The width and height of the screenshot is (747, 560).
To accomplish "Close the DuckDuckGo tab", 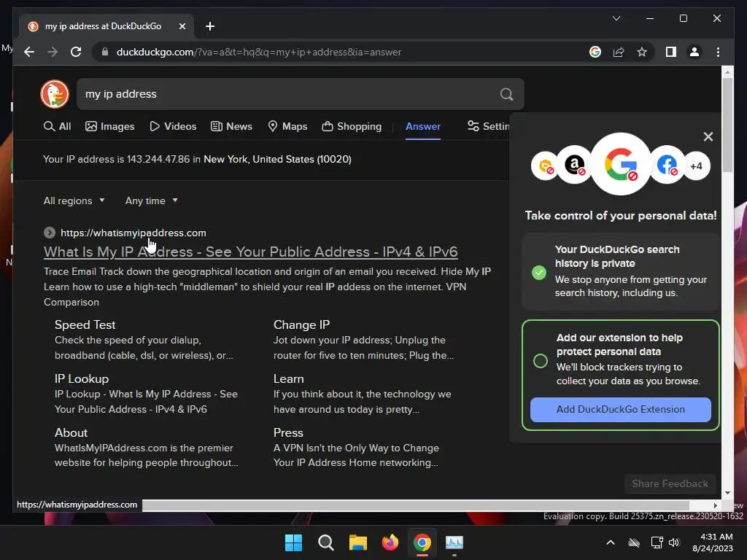I will pyautogui.click(x=182, y=26).
